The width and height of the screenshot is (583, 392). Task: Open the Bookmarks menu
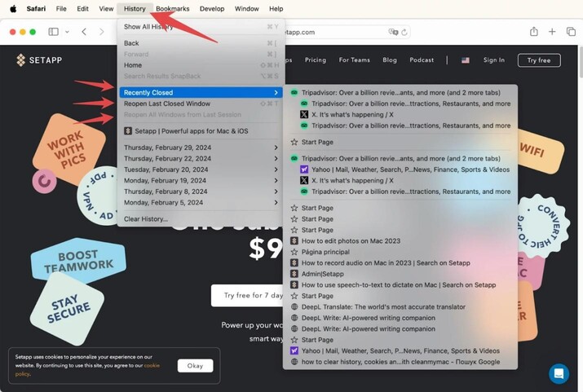coord(173,8)
